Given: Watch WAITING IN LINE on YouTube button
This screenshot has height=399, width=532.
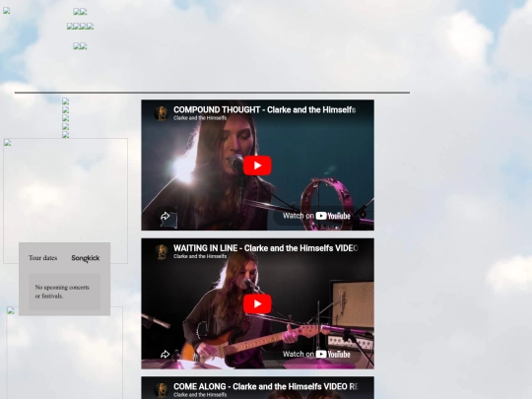Looking at the screenshot, I should point(316,355).
